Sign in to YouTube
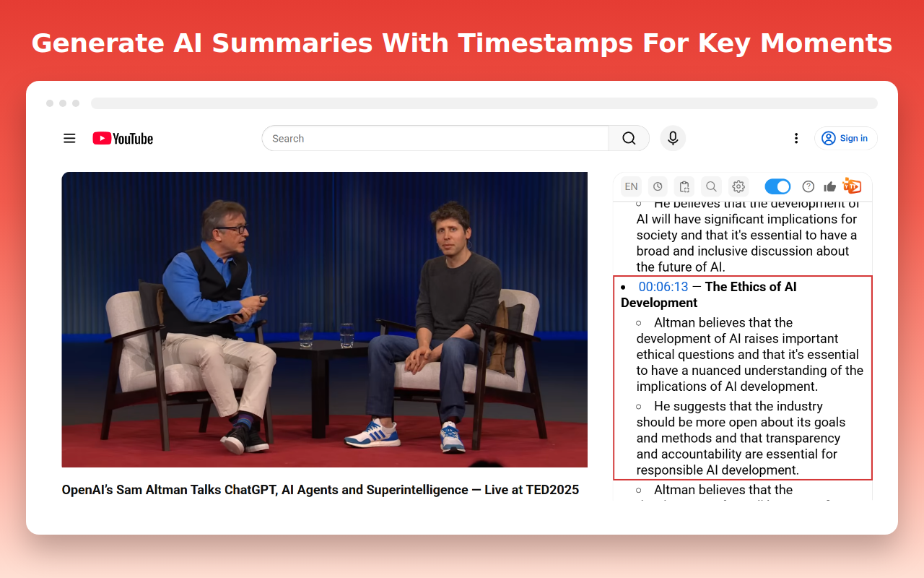The height and width of the screenshot is (578, 924). 845,138
